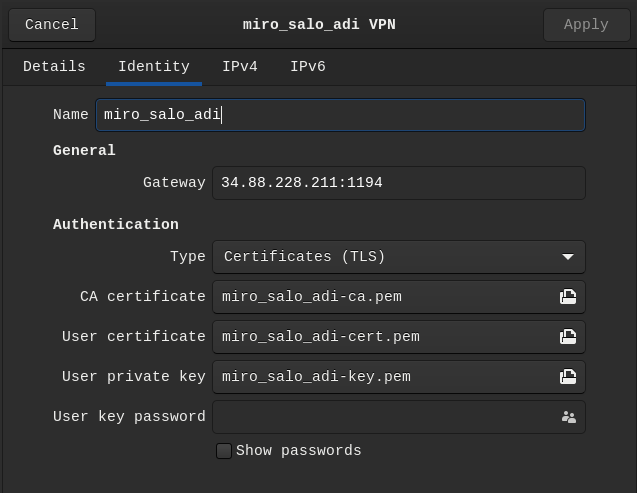Open file chooser for User certificate

tap(568, 337)
